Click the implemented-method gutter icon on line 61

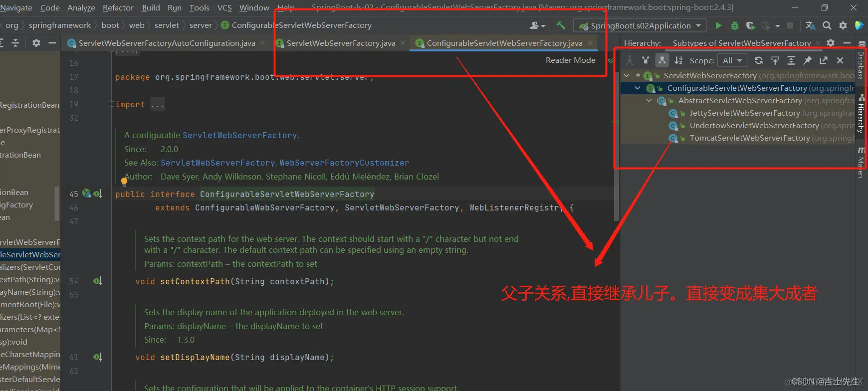tap(98, 357)
